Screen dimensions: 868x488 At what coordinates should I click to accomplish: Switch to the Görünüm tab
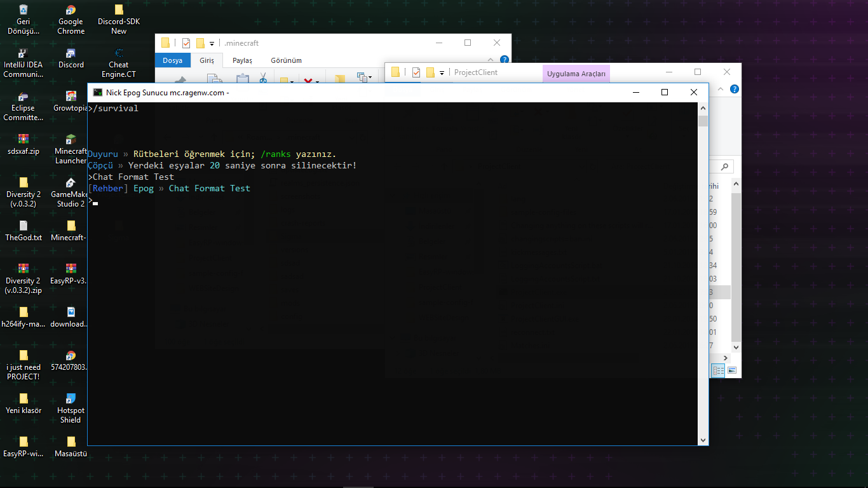pos(286,60)
